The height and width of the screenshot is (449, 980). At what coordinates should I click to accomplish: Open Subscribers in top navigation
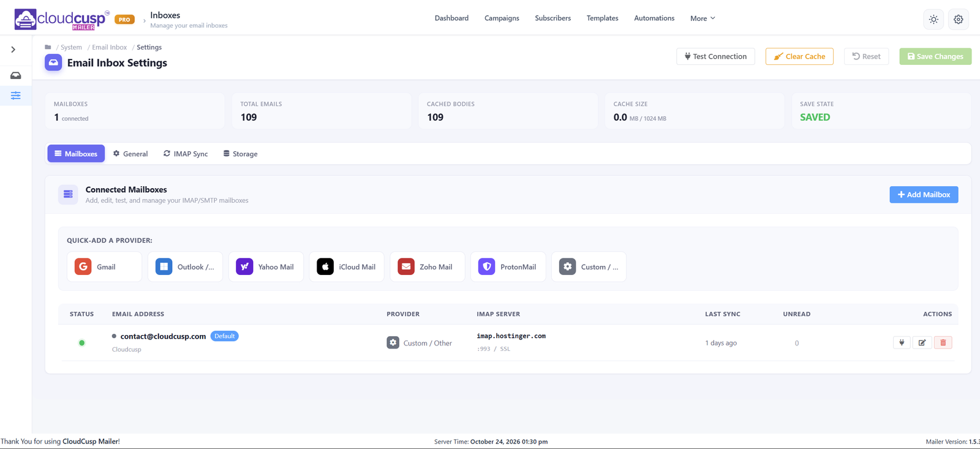pyautogui.click(x=552, y=18)
